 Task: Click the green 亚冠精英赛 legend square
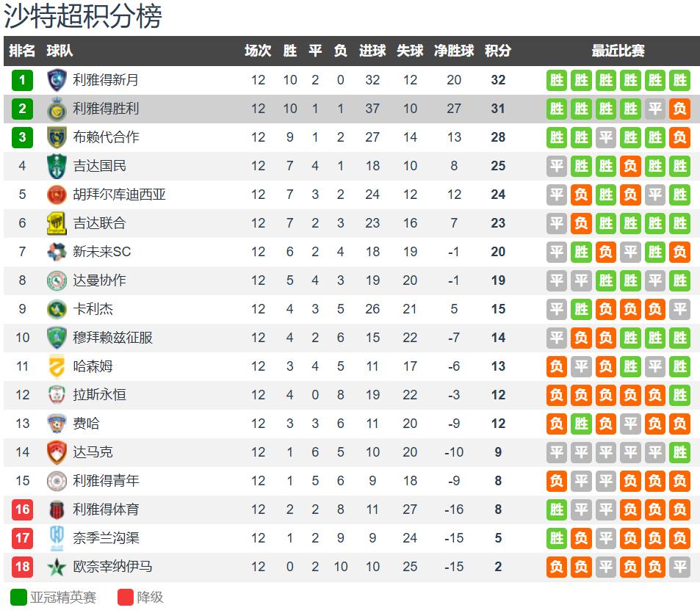pyautogui.click(x=18, y=597)
